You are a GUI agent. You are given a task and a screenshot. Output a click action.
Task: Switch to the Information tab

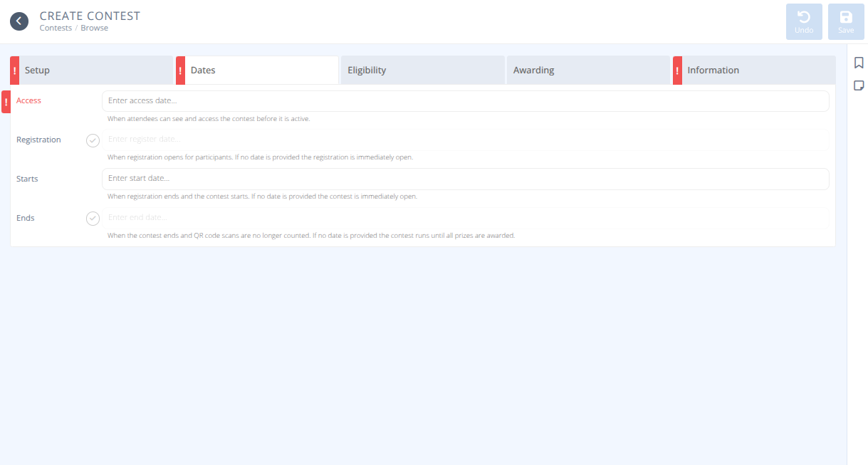(754, 70)
